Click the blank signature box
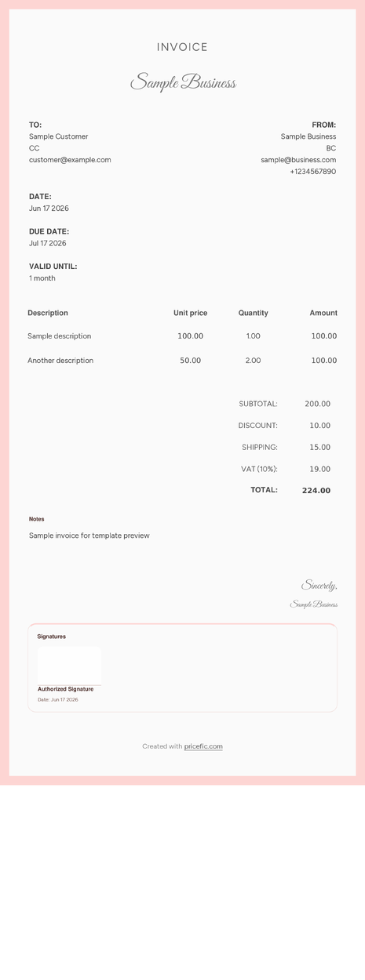 [x=69, y=665]
